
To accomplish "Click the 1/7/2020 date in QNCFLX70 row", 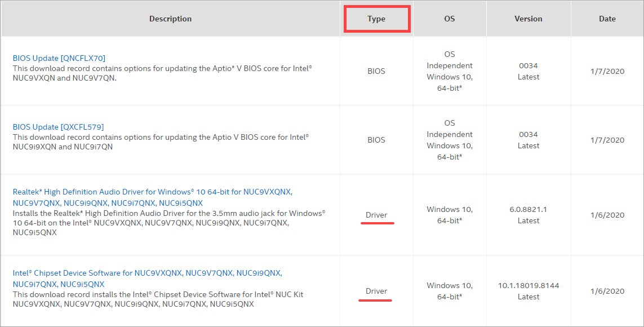I will [607, 72].
